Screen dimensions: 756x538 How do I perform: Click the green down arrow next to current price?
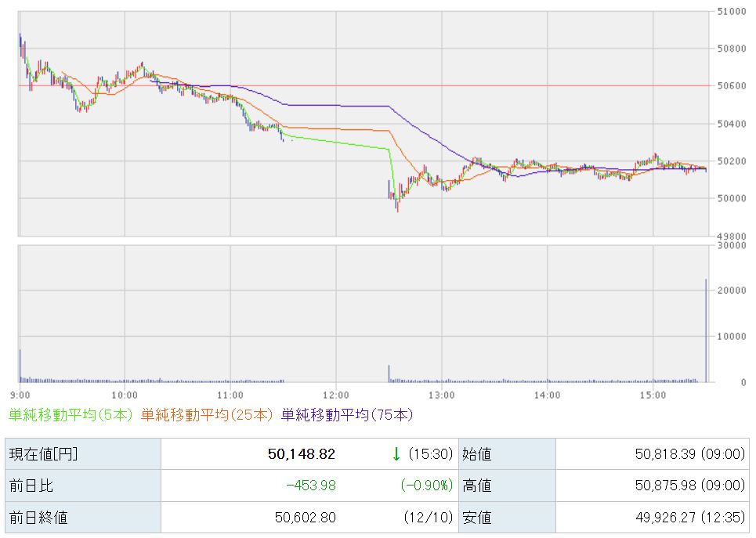pos(396,454)
